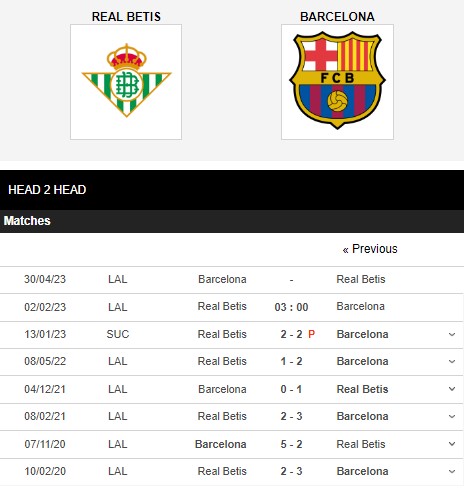Click the 03 : 00 kickoff time

[291, 307]
